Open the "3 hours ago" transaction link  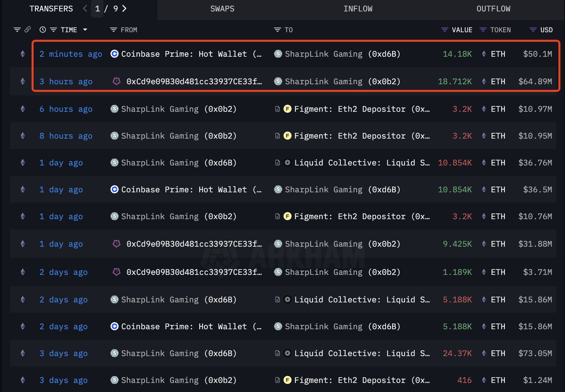click(x=66, y=82)
